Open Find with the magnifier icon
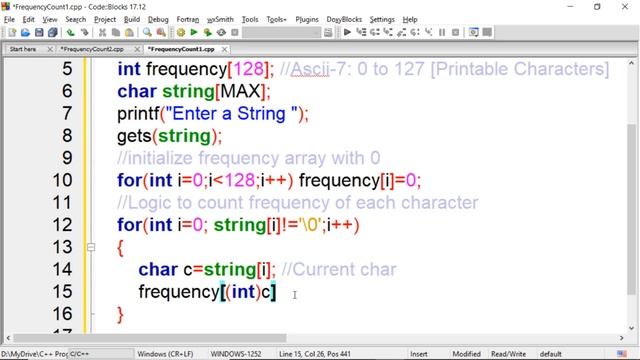Screen dimensions: 640x360 click(x=147, y=32)
